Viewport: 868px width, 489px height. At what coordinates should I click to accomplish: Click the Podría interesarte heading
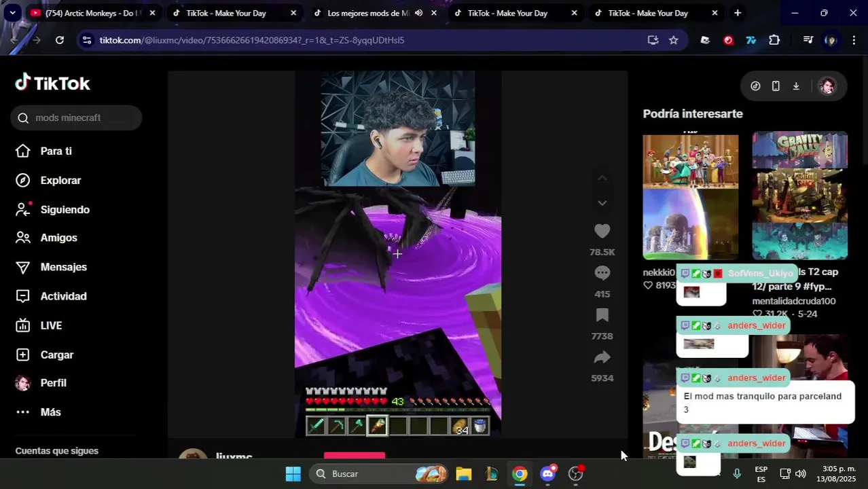pyautogui.click(x=693, y=113)
